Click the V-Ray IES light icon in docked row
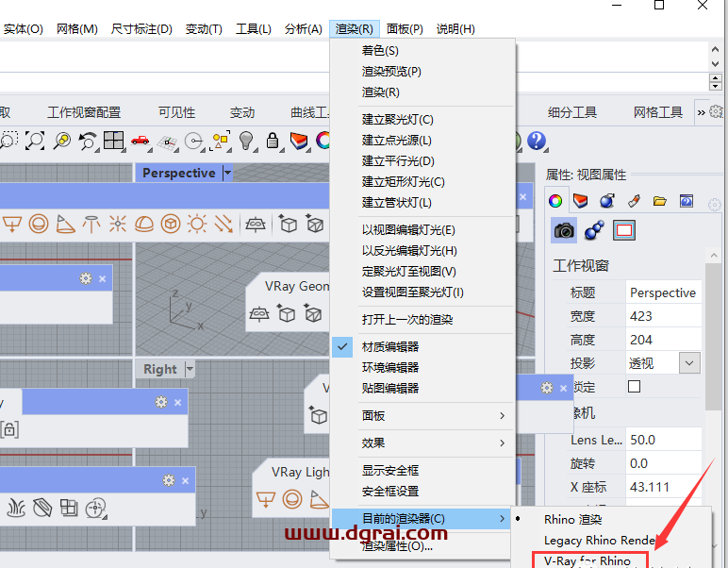The image size is (728, 568). pos(91,225)
